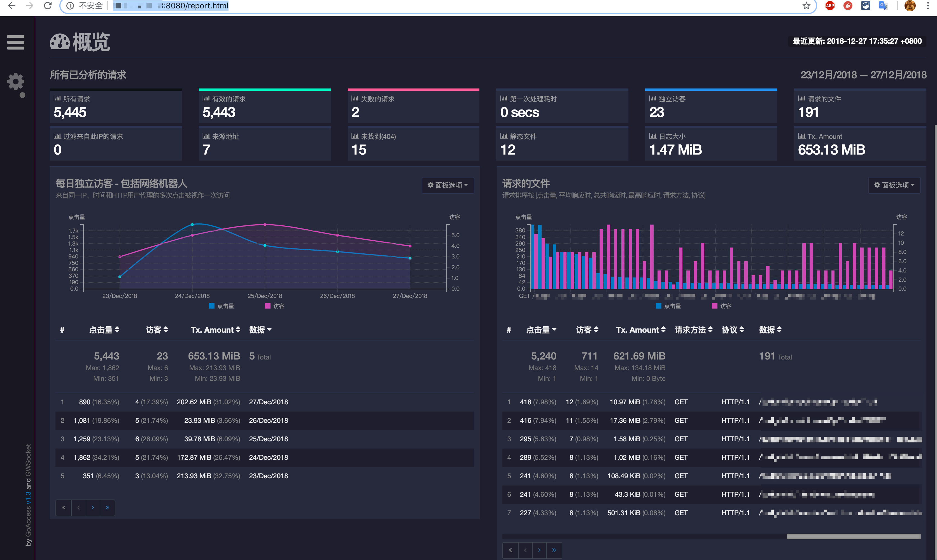The height and width of the screenshot is (560, 937).
Task: Click chart icon beside 独立访客
Action: pyautogui.click(x=653, y=99)
